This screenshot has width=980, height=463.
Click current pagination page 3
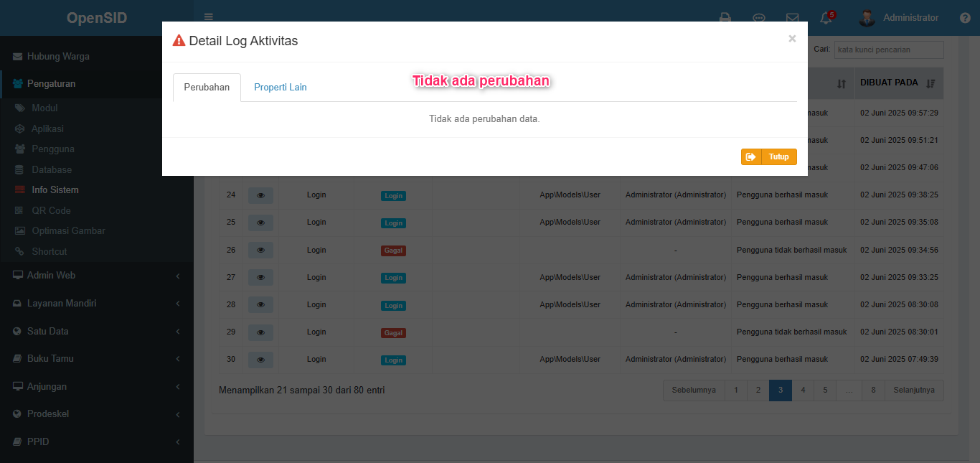[781, 390]
